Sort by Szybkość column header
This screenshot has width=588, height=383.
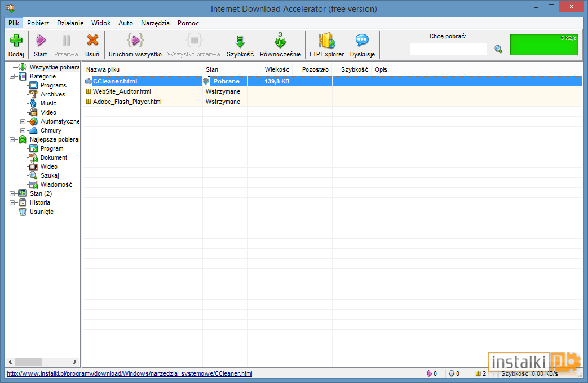[x=352, y=69]
